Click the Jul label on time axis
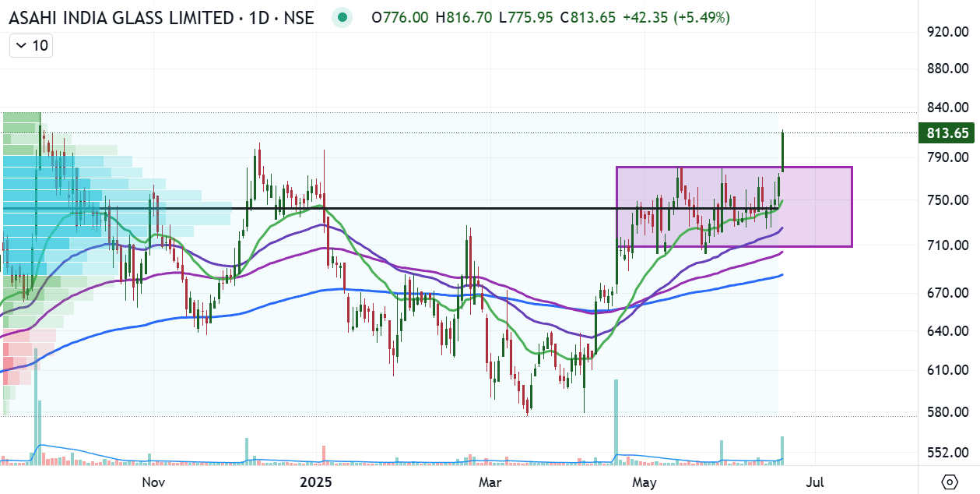The image size is (980, 494). pyautogui.click(x=815, y=482)
